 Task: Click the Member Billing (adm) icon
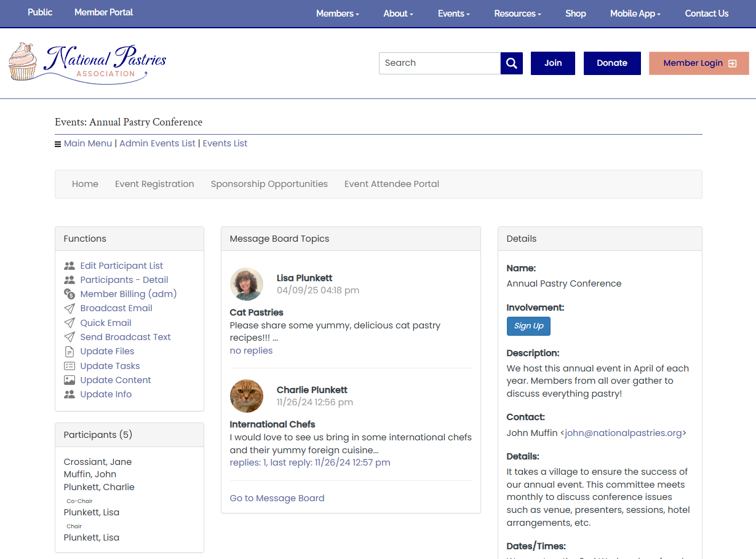(x=69, y=293)
